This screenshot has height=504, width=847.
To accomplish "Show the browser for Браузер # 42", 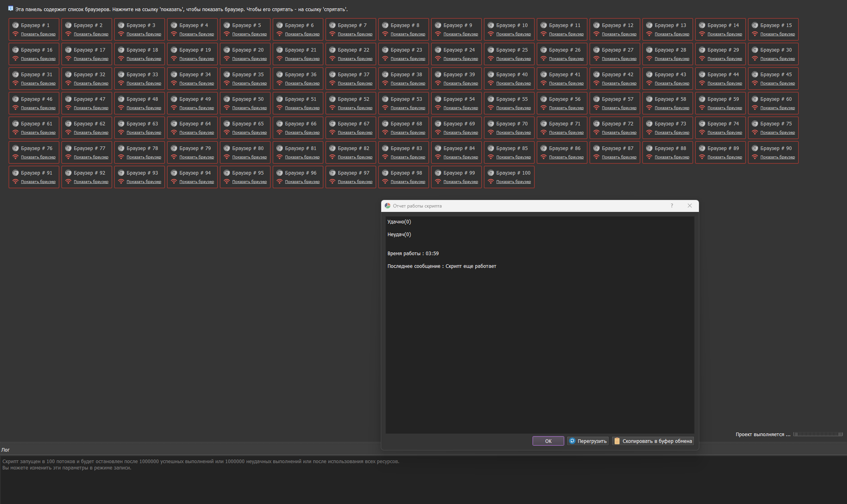I will tap(619, 83).
